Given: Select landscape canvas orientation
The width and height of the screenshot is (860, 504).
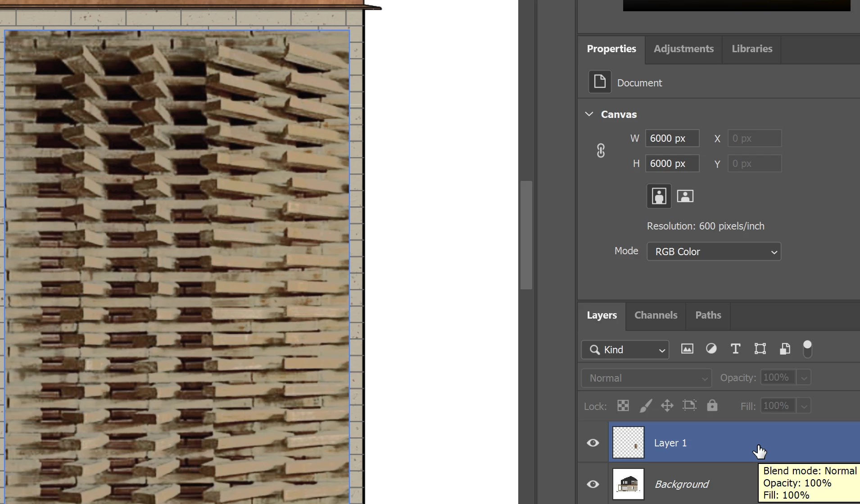Looking at the screenshot, I should [685, 196].
